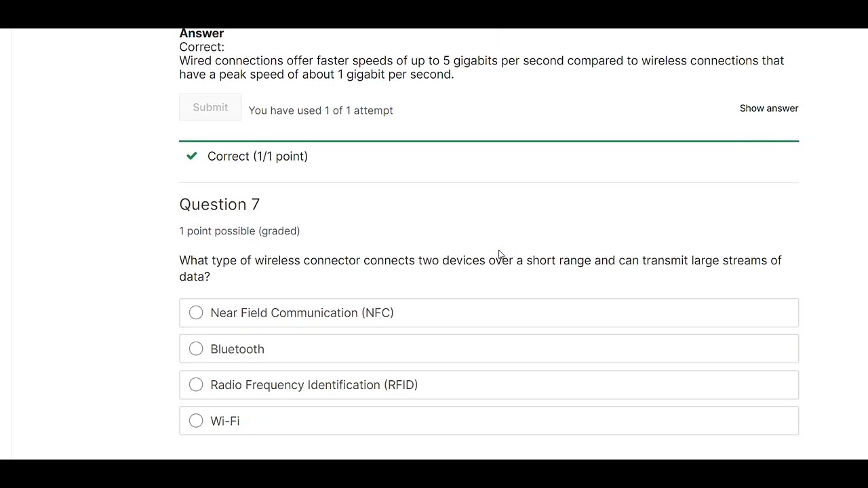Click the "Radio Frequency Identification (RFID)" label text
Viewport: 868px width, 488px height.
click(x=314, y=385)
